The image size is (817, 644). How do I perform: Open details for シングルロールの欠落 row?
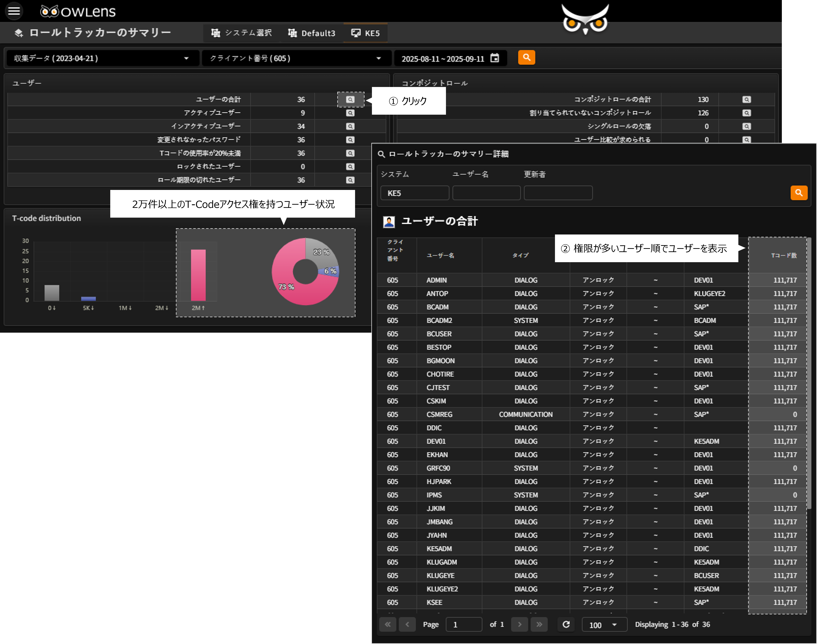point(746,126)
